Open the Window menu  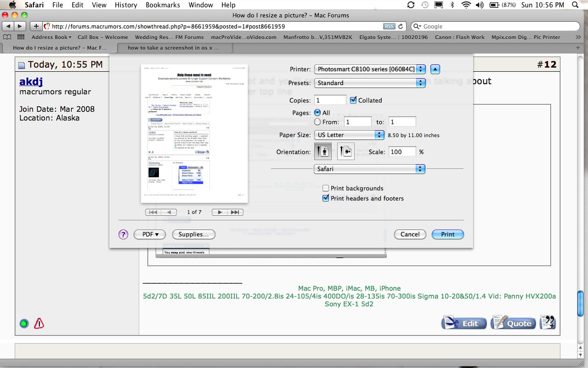coord(200,5)
